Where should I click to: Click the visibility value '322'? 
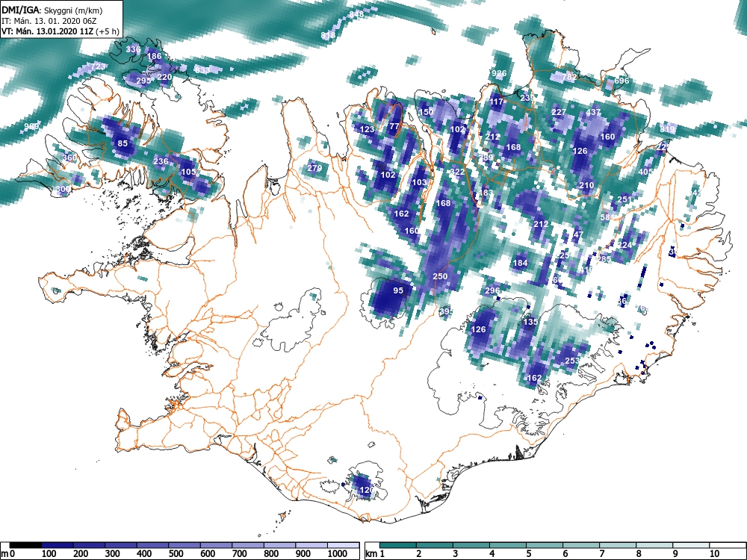(x=457, y=172)
